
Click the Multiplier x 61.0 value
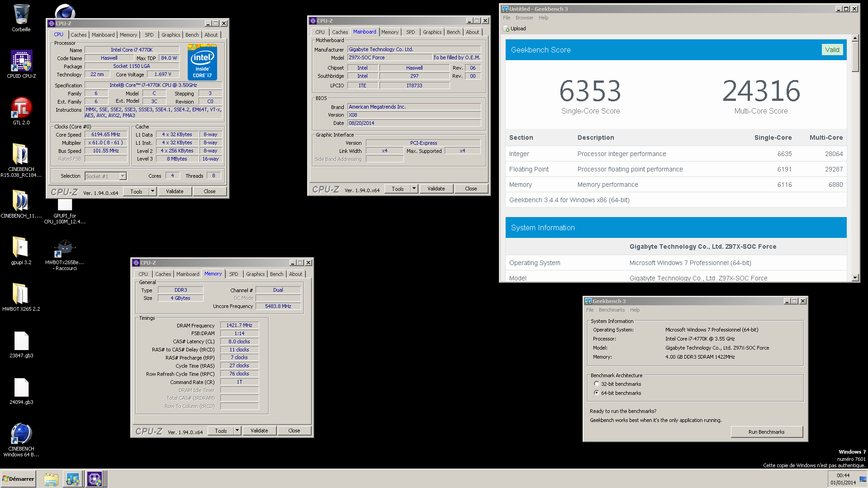(106, 142)
